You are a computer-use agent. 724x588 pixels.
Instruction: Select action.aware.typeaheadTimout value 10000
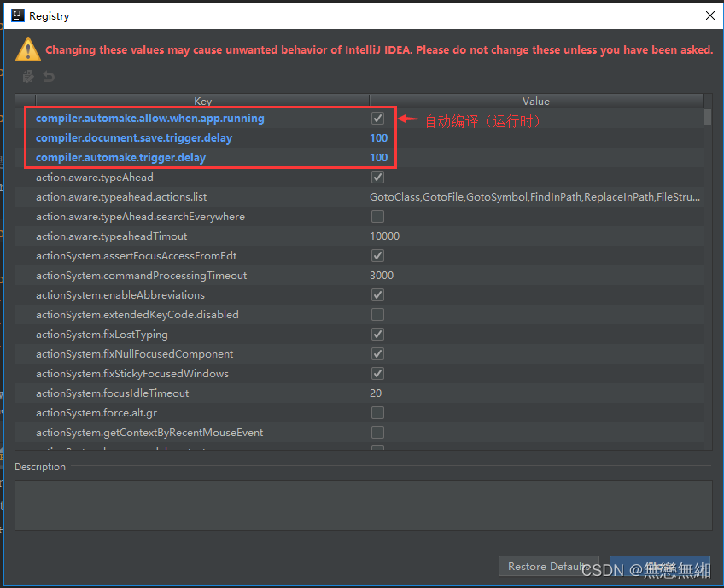pos(384,236)
